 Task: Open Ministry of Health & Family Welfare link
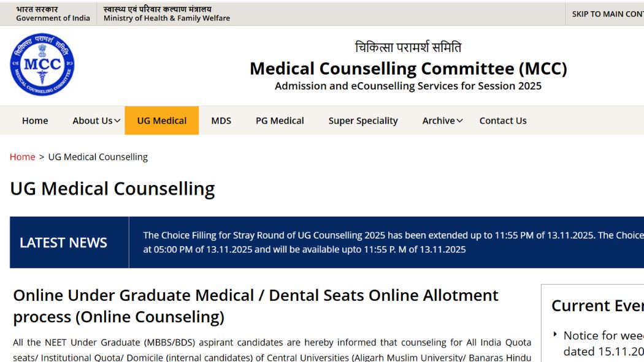click(167, 14)
